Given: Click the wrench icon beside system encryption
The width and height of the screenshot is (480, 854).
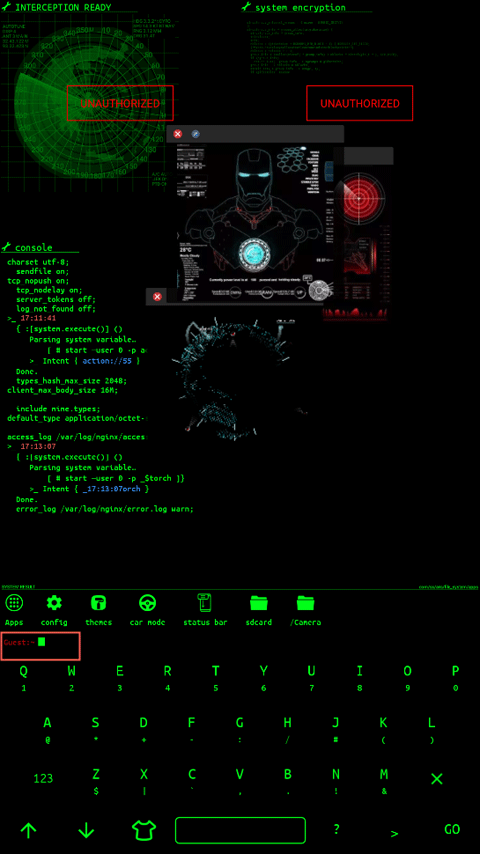Looking at the screenshot, I should point(246,7).
